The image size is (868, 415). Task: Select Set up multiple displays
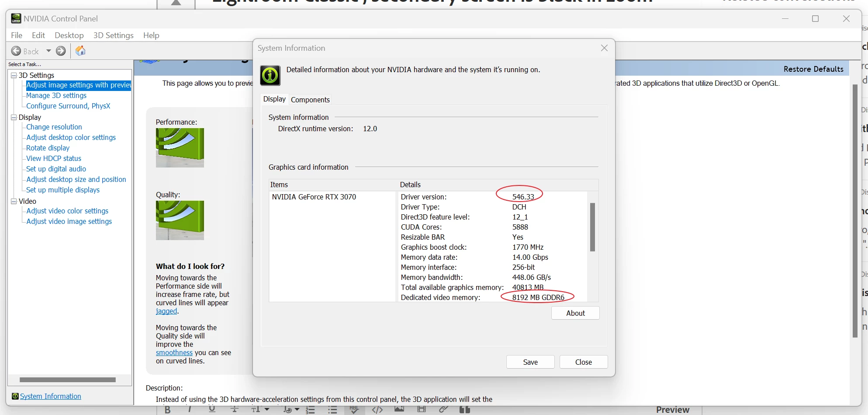click(63, 190)
